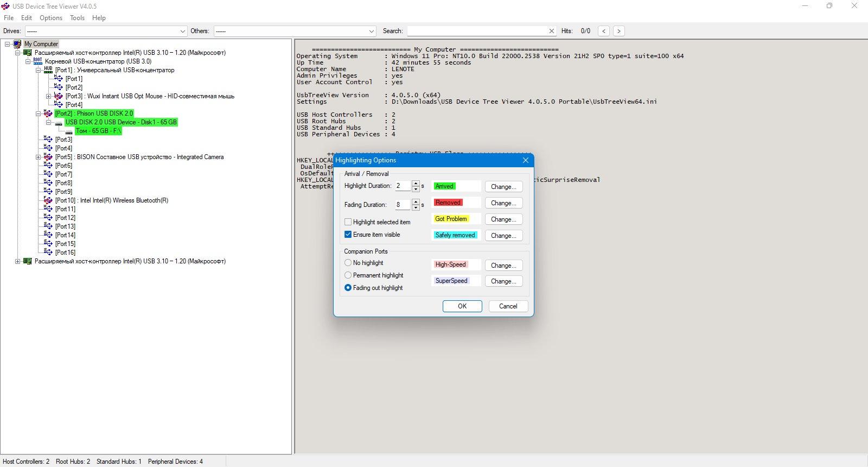The height and width of the screenshot is (467, 868).
Task: Click the Wuxi USB mouse device icon
Action: (59, 96)
